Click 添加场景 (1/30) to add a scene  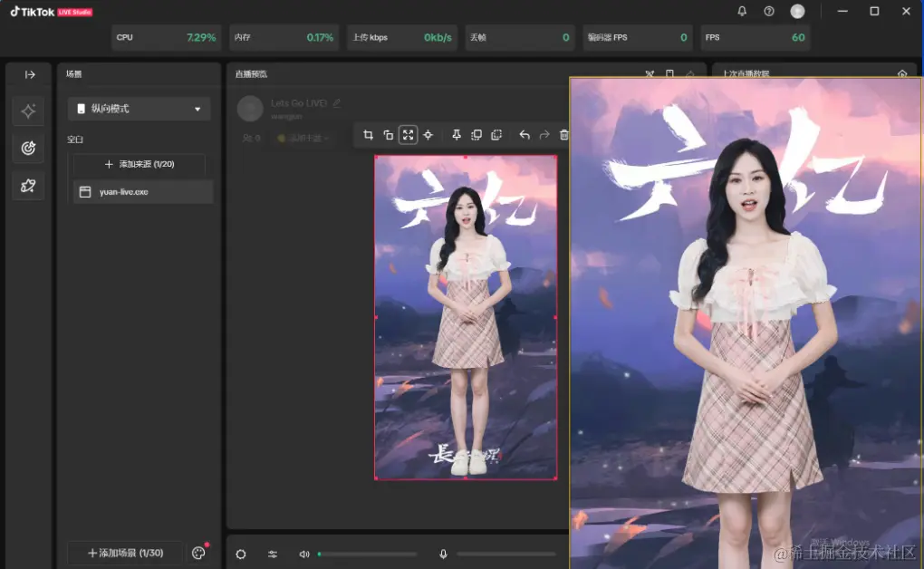pyautogui.click(x=126, y=553)
